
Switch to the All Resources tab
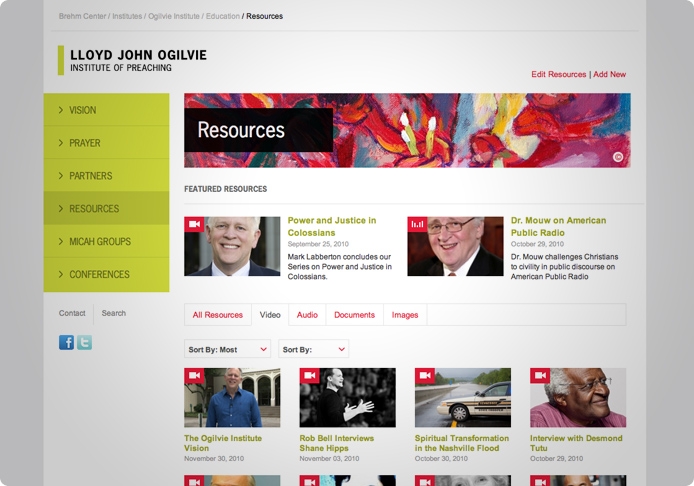point(218,315)
